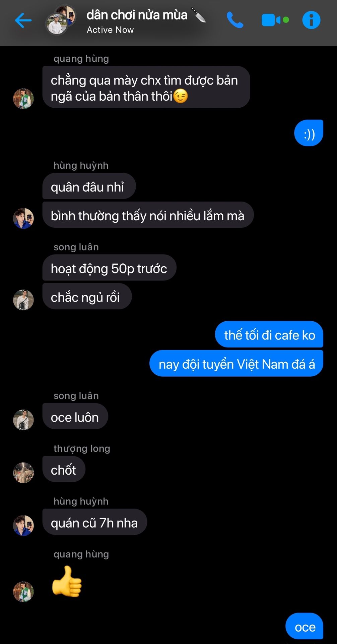Select the message "quán cũ 7h nha"
337x644 pixels.
click(95, 522)
